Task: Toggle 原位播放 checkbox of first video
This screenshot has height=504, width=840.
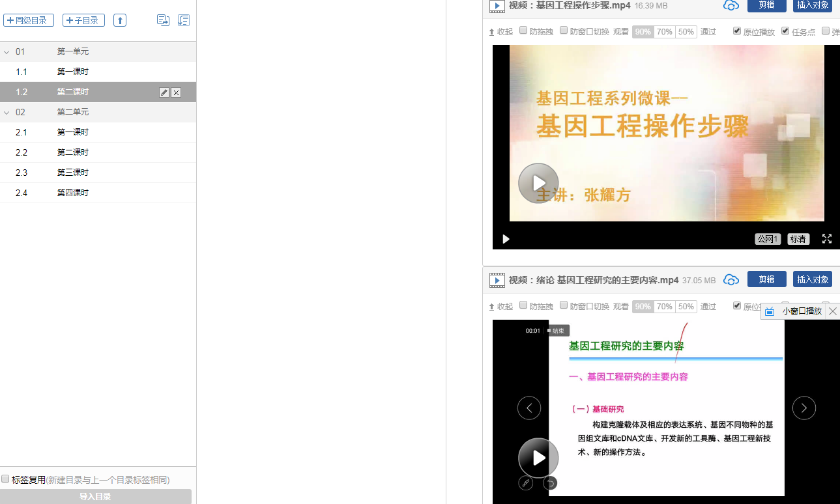Action: click(737, 31)
